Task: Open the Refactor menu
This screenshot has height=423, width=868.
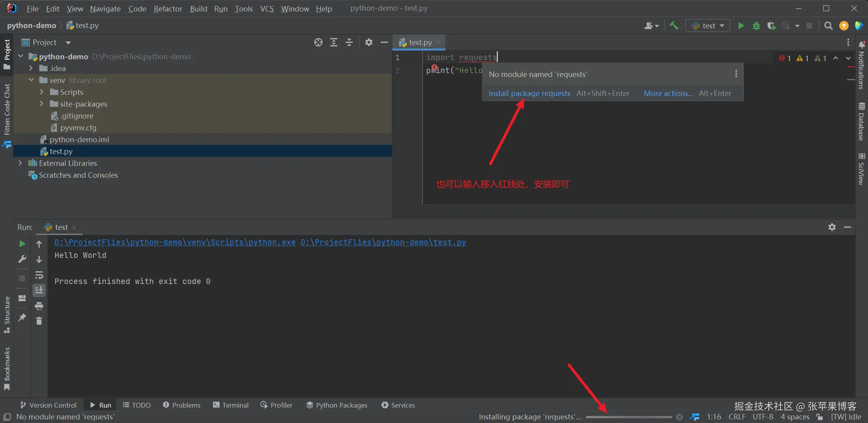Action: tap(168, 9)
